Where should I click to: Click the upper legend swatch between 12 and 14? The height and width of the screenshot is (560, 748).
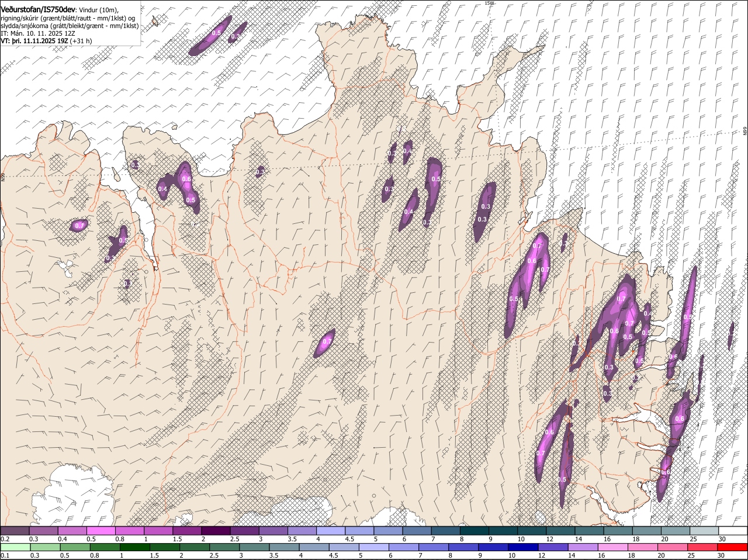(560, 530)
